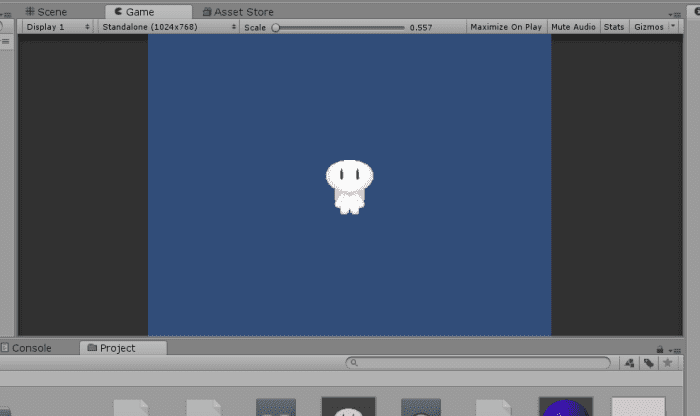
Task: Toggle the Stats overlay
Action: coord(614,27)
